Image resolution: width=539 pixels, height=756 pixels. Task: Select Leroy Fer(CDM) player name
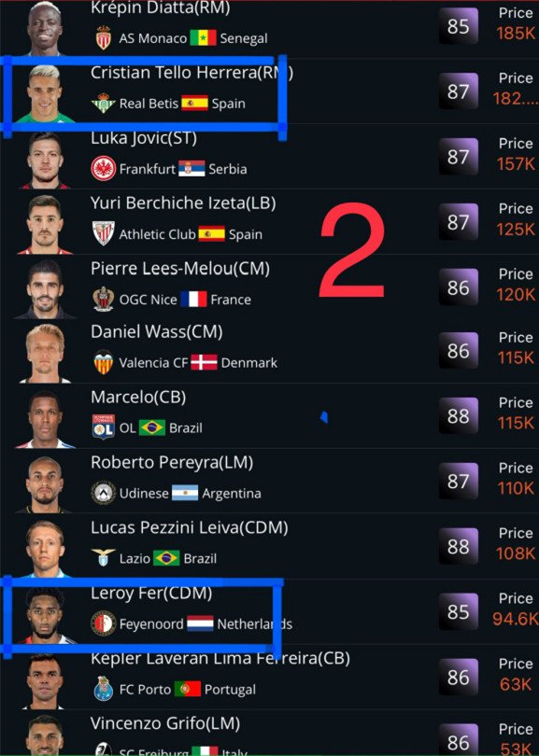point(151,593)
